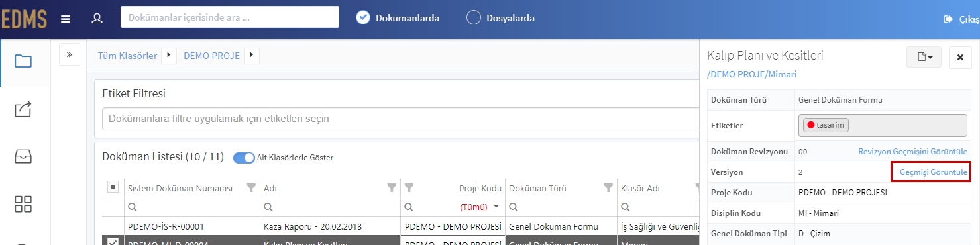The height and width of the screenshot is (245, 980).
Task: Toggle Alt Klasörlerle Göster switch
Action: click(x=244, y=158)
